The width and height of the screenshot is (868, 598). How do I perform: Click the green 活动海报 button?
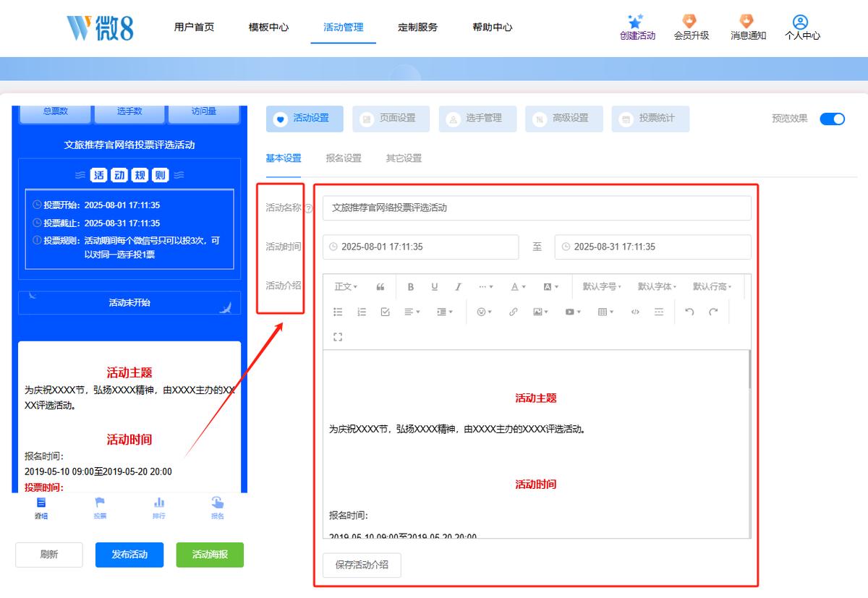point(210,555)
